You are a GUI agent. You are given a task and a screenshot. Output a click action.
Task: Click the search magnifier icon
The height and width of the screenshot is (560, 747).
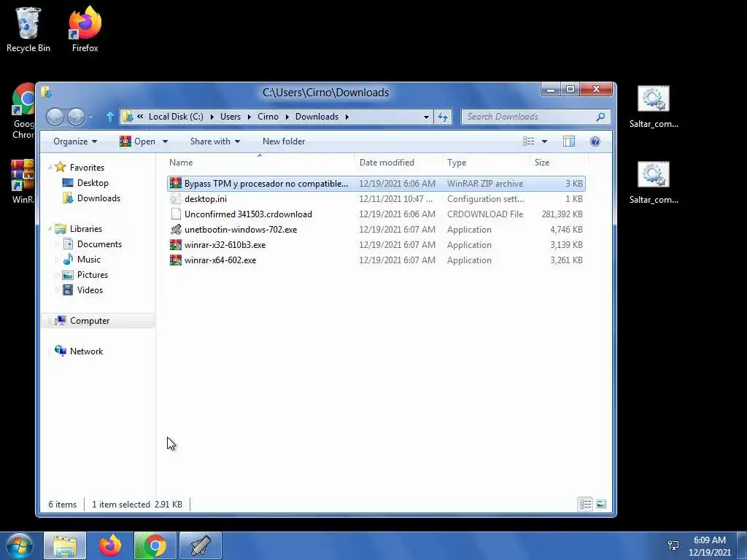point(601,117)
